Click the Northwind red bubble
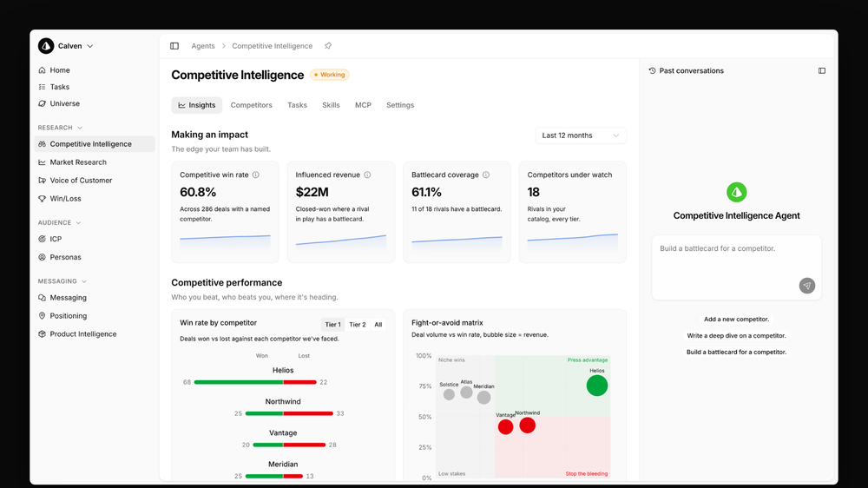 click(528, 425)
